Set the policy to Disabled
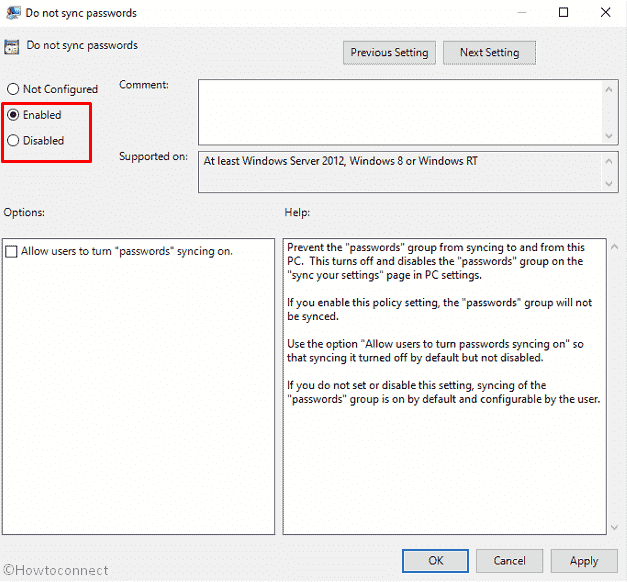This screenshot has width=627, height=582. (x=13, y=141)
